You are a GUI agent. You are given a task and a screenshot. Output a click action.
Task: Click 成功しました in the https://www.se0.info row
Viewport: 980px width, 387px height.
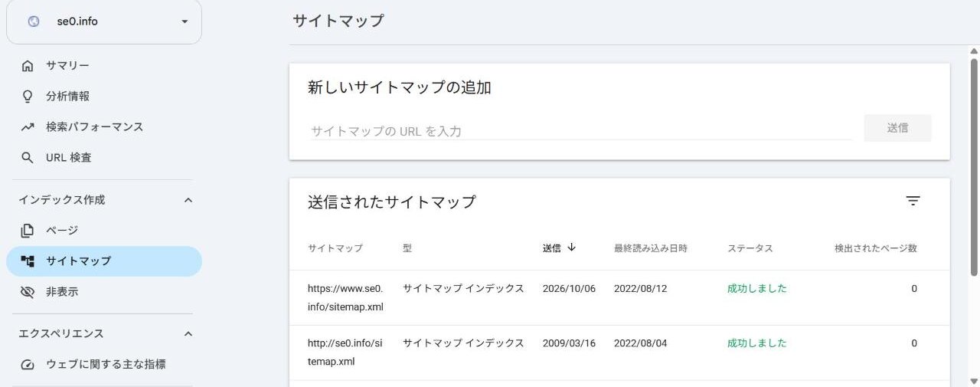(x=757, y=289)
